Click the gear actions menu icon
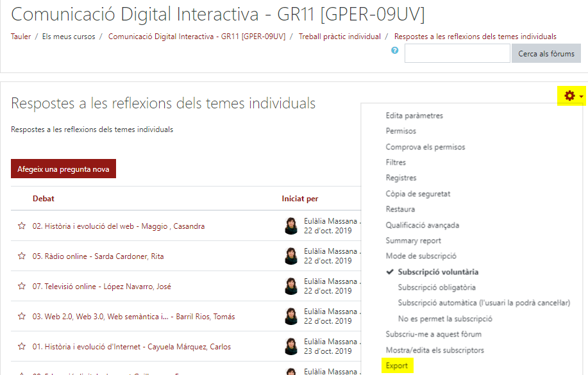The image size is (588, 375). tap(569, 96)
